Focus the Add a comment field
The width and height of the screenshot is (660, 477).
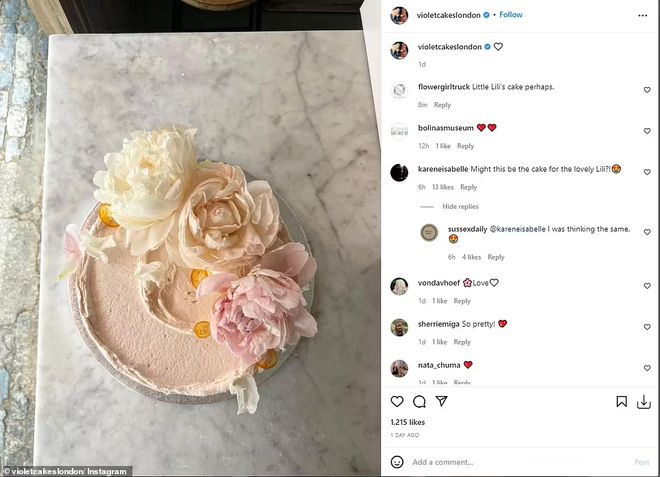[520, 462]
